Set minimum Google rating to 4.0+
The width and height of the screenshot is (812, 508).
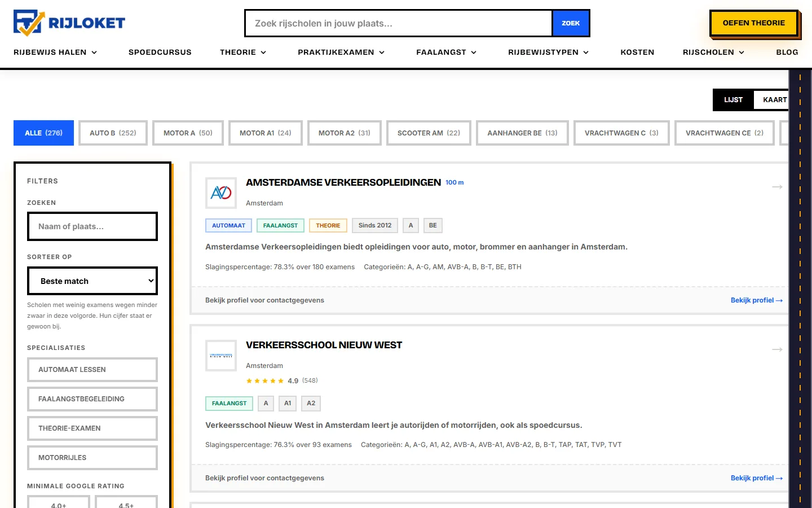(59, 502)
